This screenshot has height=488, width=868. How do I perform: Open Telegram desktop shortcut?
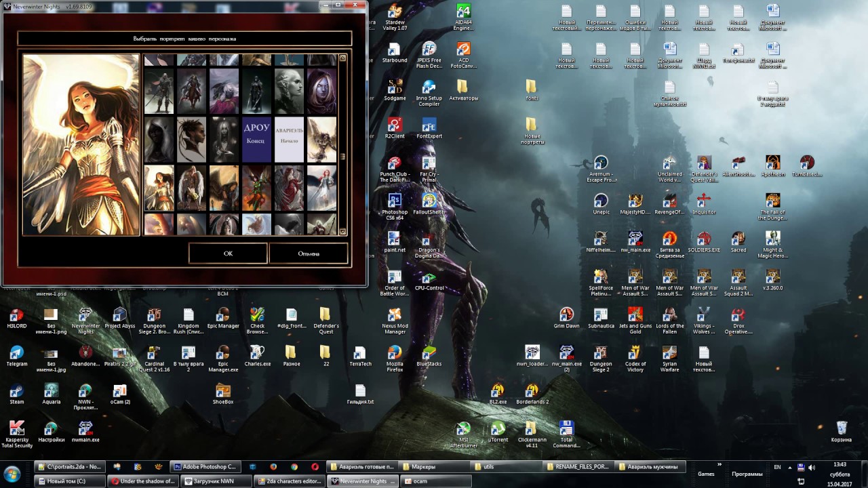(x=16, y=356)
